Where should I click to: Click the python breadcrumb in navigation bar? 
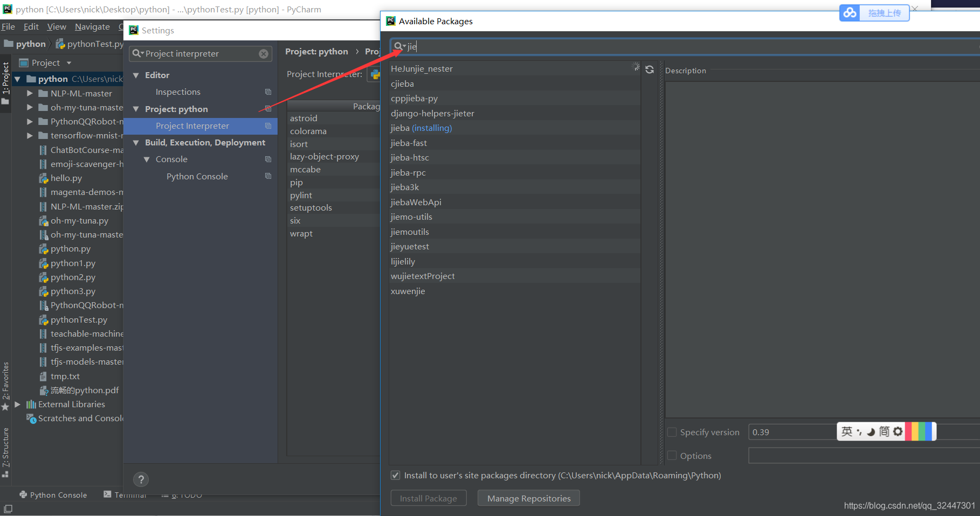(25, 44)
